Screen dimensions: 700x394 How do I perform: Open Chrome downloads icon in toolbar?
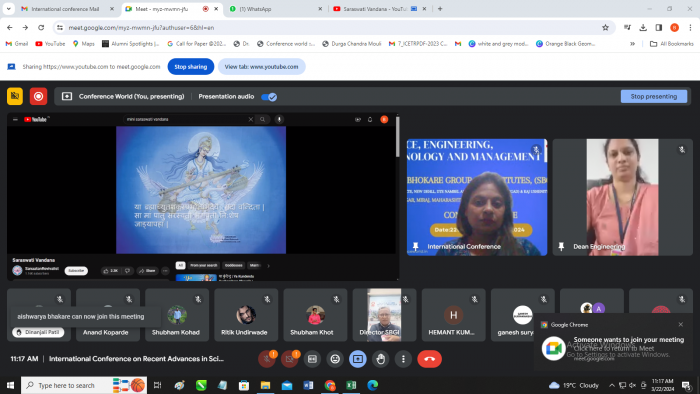(x=643, y=28)
